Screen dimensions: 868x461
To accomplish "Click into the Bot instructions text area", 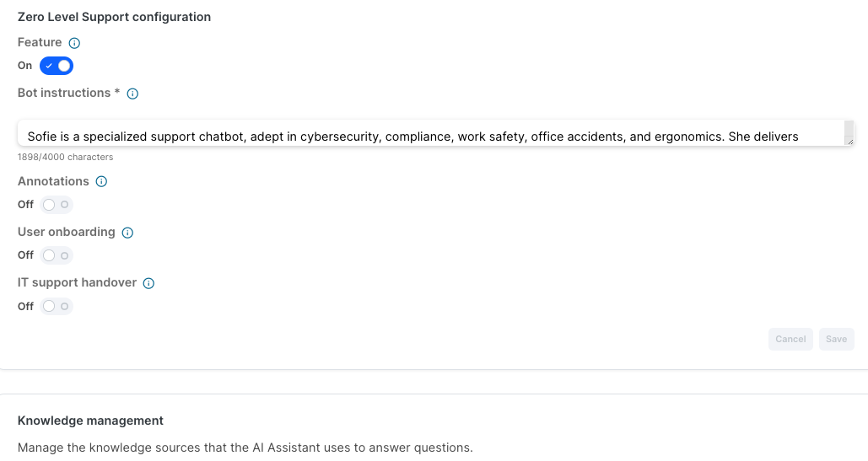I will pyautogui.click(x=422, y=135).
